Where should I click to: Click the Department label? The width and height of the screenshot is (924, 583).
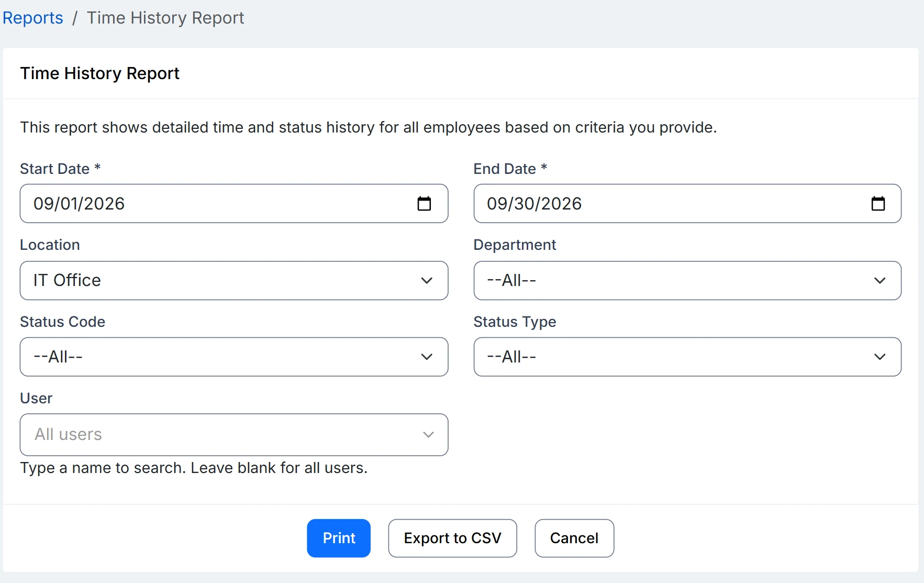(x=515, y=245)
